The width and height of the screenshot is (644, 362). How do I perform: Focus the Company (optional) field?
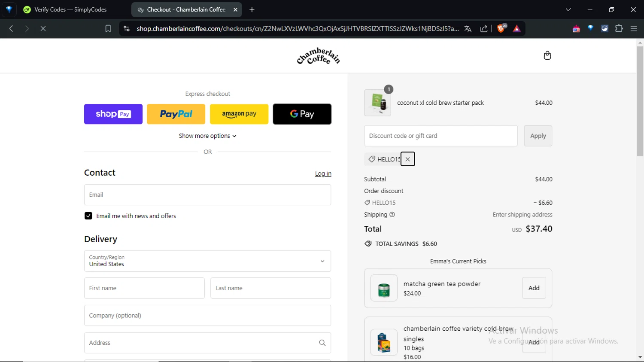207,316
